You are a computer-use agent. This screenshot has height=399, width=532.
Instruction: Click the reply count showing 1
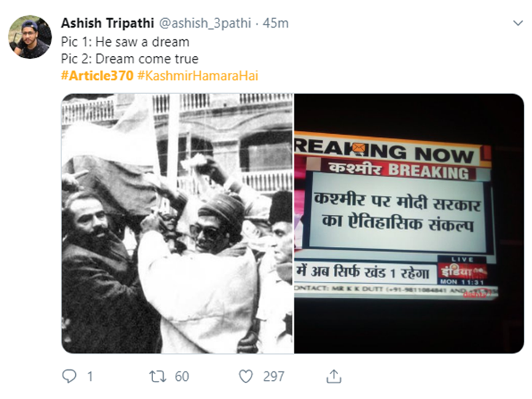click(x=90, y=376)
